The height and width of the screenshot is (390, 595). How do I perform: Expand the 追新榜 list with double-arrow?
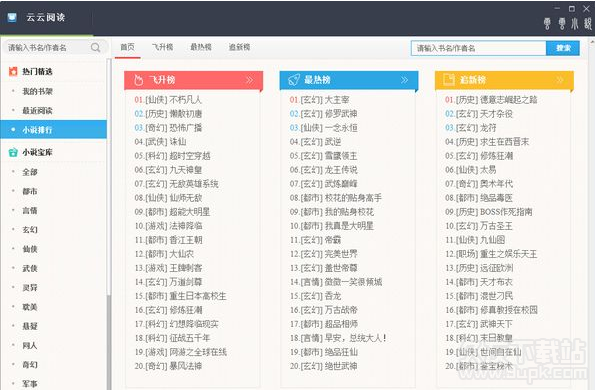560,80
